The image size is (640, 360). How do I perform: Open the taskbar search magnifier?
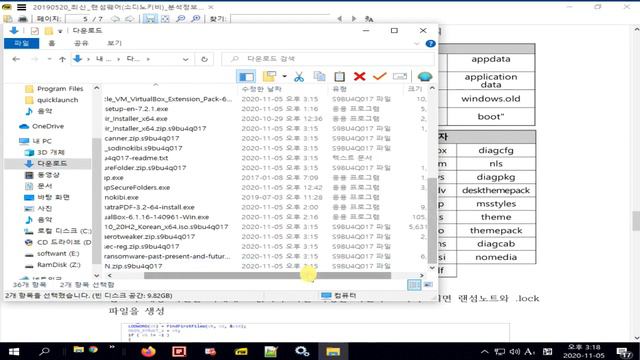pyautogui.click(x=44, y=351)
